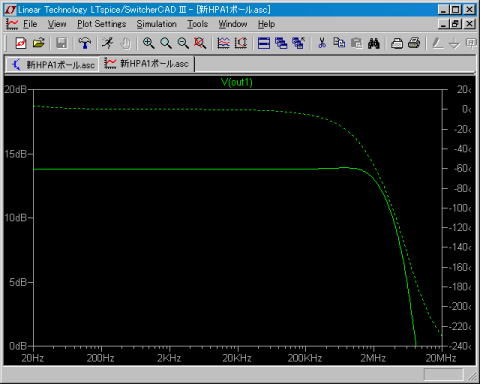Click the 20KHz frequency axis label
Viewport: 480px width, 384px height.
[x=237, y=358]
